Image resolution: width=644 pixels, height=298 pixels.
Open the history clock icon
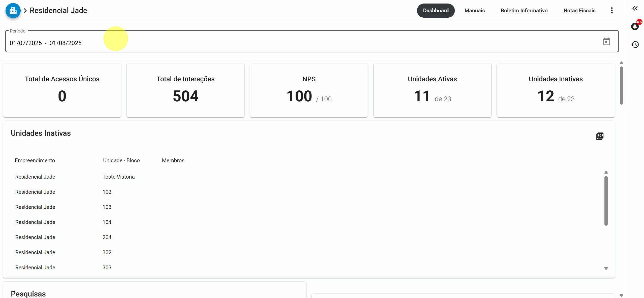[x=635, y=45]
